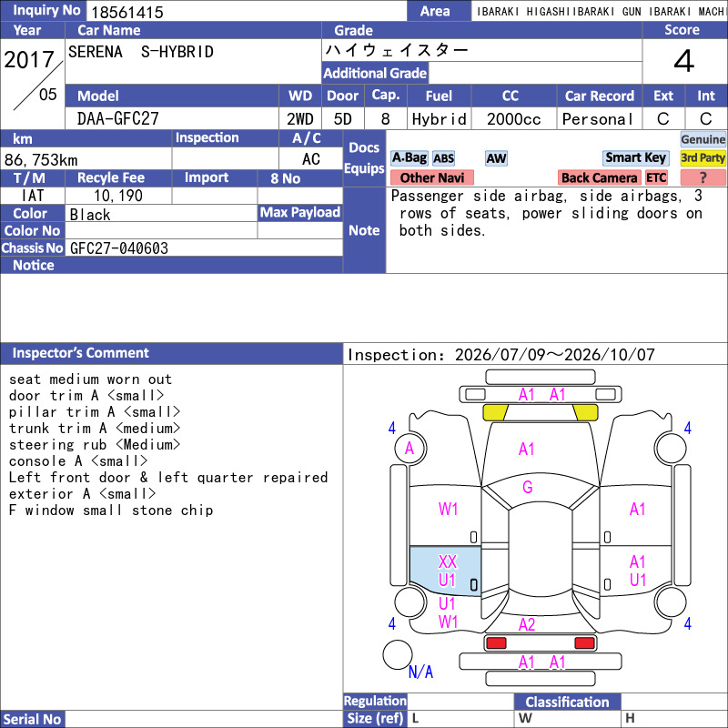Click the yellow 3rd Party badge

click(703, 157)
